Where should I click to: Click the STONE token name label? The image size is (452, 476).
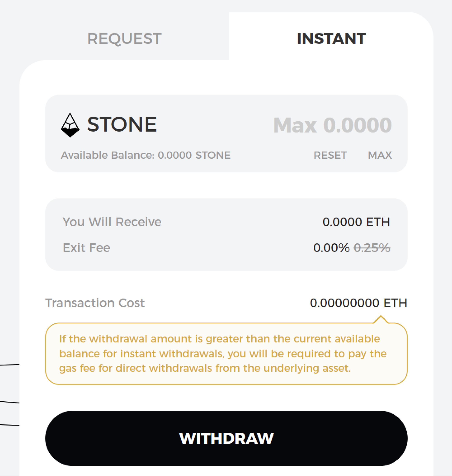coord(122,124)
